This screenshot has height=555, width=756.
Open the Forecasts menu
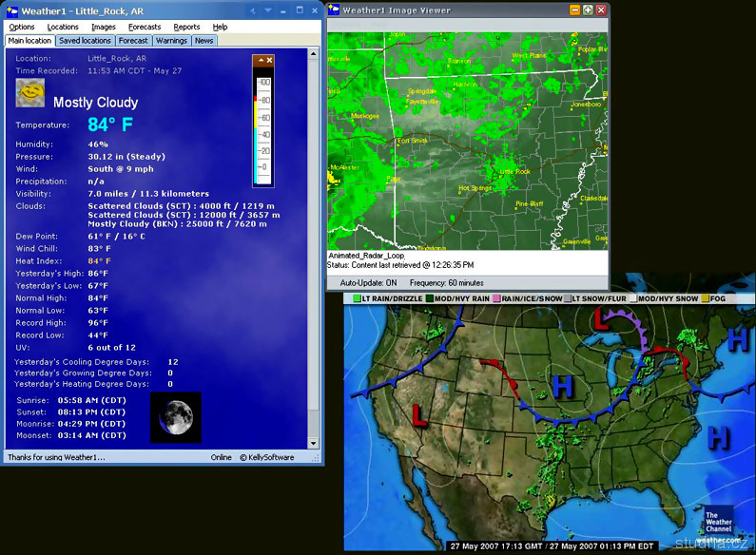(145, 28)
